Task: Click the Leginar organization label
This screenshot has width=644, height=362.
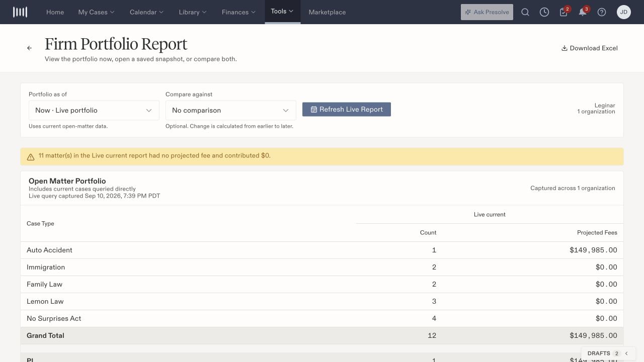Action: (x=605, y=106)
